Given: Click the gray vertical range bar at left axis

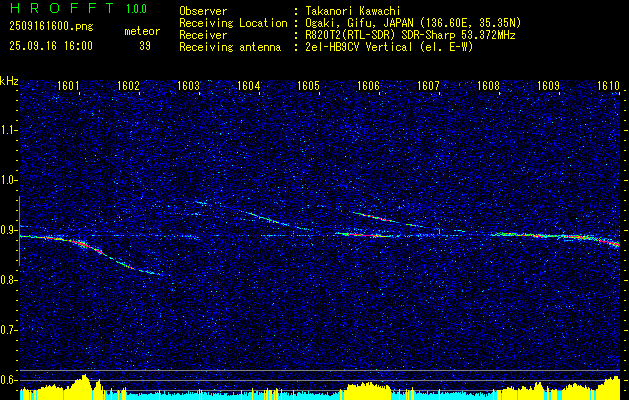Looking at the screenshot, I should click(x=19, y=231).
